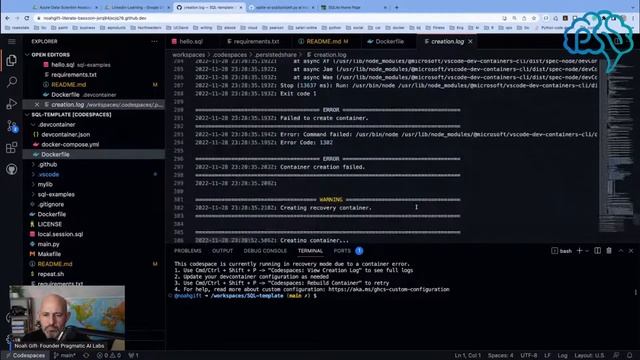Expand the .github folder

pos(47,164)
